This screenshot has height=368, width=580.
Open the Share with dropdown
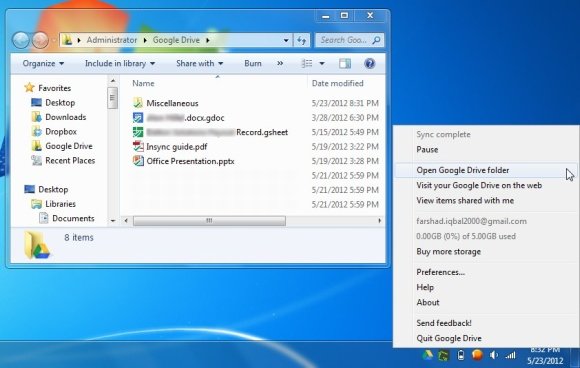(x=200, y=64)
